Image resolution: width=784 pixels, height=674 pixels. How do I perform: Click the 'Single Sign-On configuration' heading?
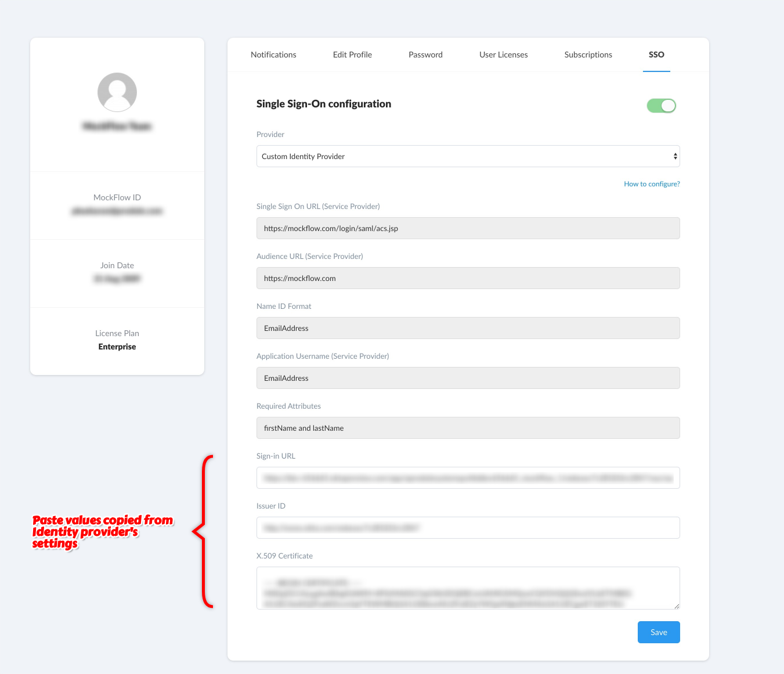(x=324, y=104)
